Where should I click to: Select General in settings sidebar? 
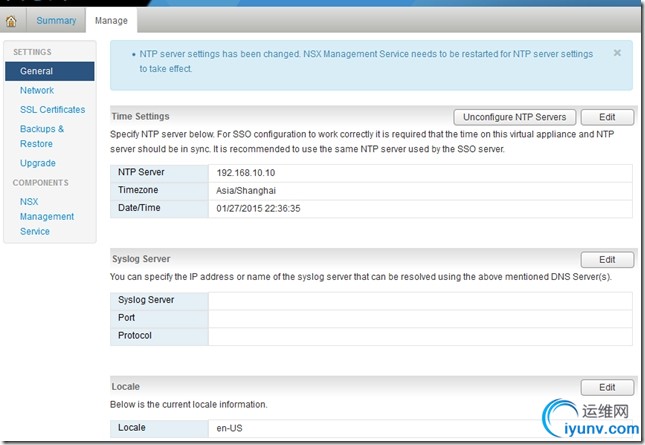point(37,71)
